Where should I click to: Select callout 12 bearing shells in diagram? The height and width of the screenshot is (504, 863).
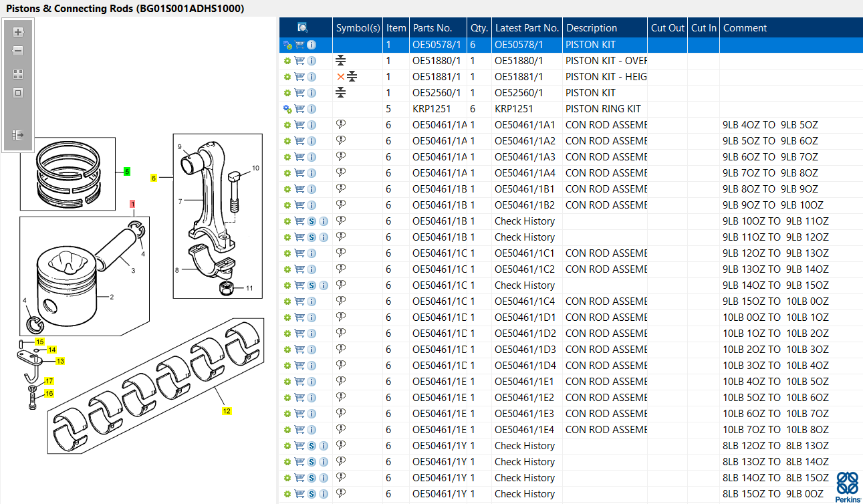coord(227,411)
